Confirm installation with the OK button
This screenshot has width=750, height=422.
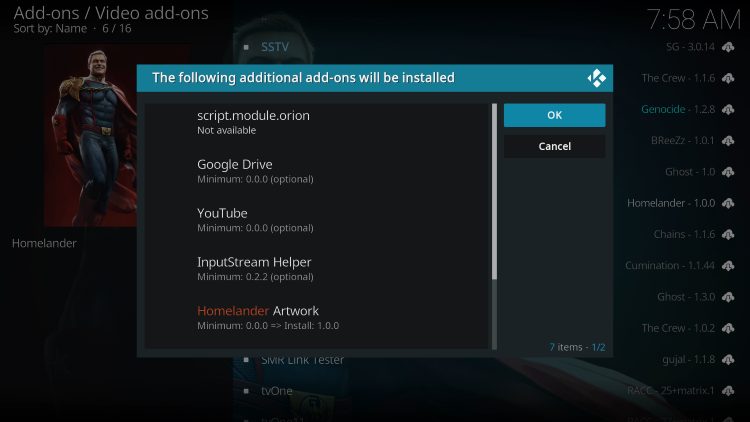point(554,115)
